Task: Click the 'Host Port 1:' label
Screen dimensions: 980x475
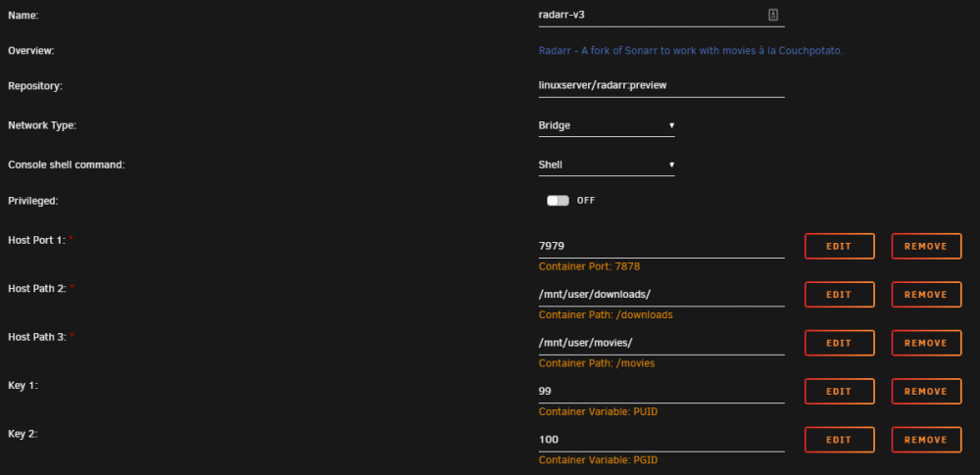Action: pos(36,240)
